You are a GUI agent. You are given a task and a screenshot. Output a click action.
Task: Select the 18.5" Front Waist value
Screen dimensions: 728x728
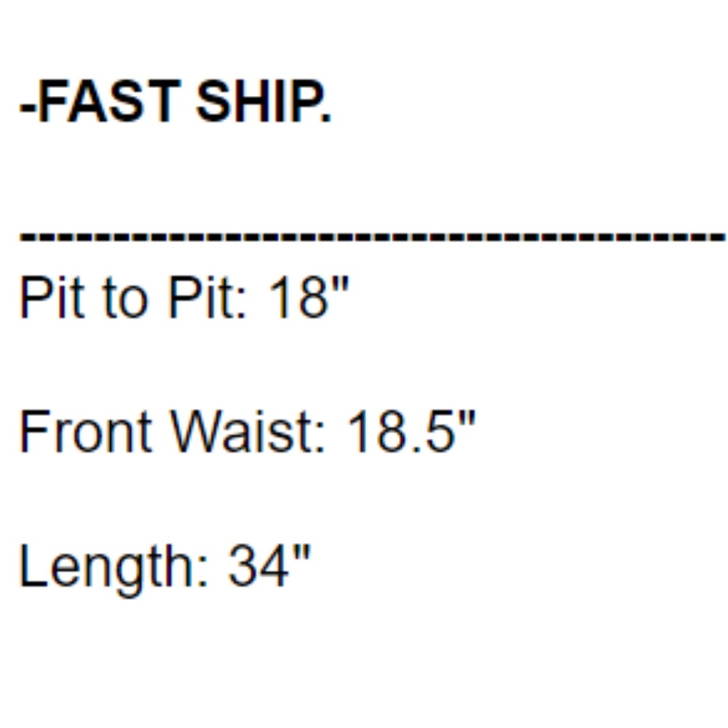(x=412, y=431)
